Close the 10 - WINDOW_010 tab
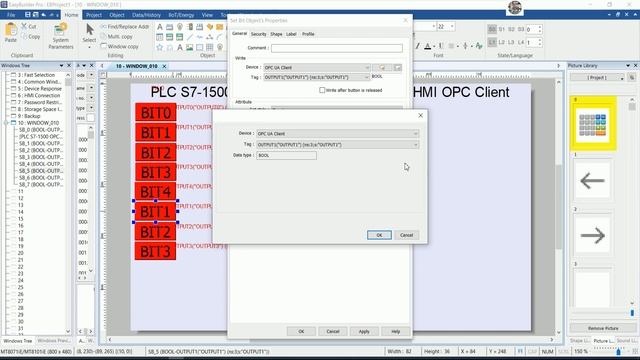 164,66
